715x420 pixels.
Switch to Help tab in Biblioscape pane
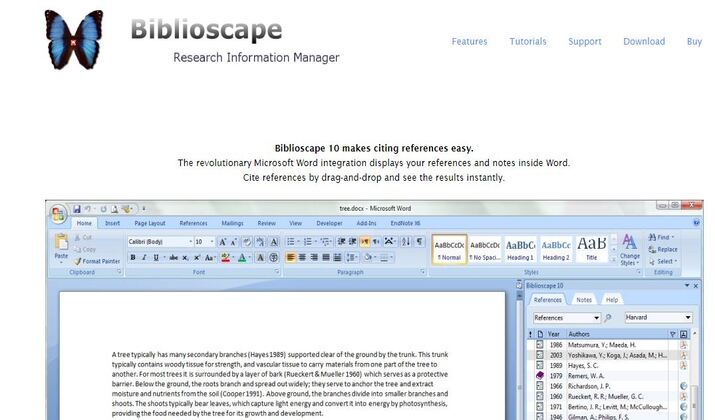coord(612,300)
